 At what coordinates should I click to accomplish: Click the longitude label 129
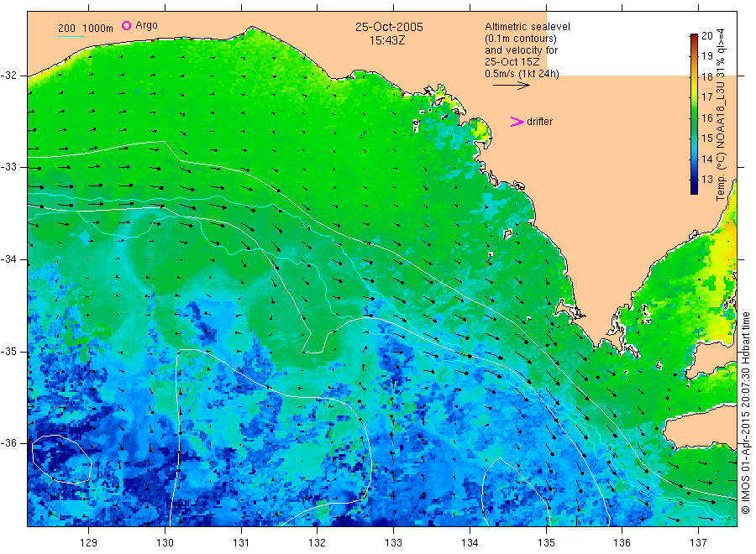89,543
